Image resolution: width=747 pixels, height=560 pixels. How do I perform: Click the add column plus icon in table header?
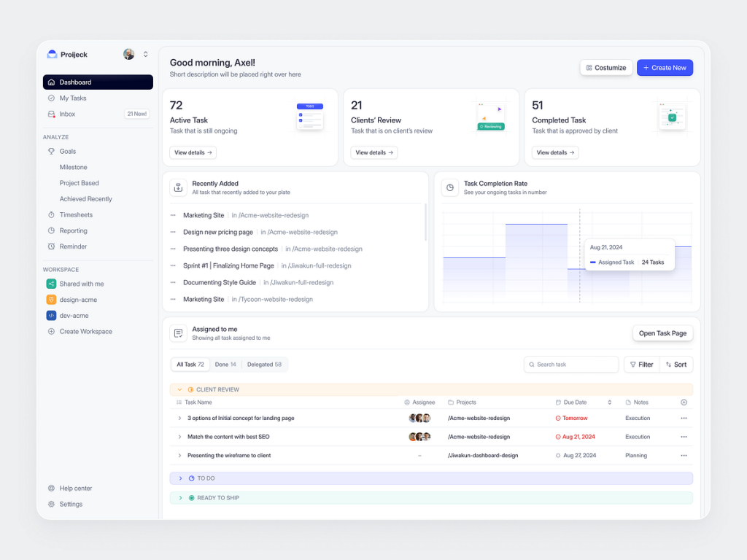(684, 402)
